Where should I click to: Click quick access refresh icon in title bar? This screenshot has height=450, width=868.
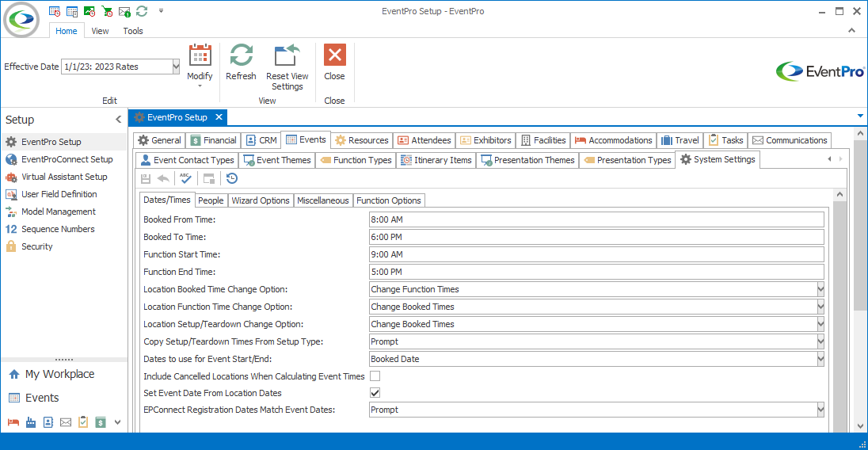click(142, 11)
